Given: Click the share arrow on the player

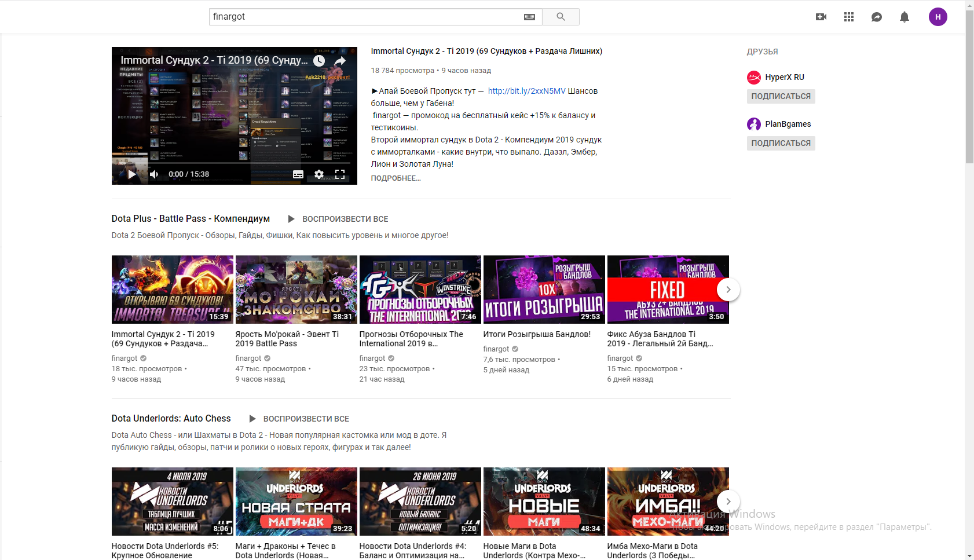Looking at the screenshot, I should pyautogui.click(x=340, y=60).
